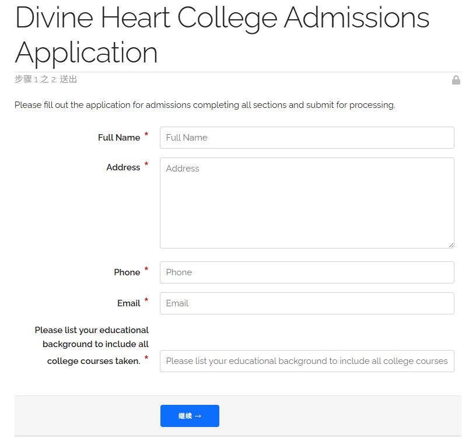Click the educational background field label
Screen dimensions: 476x448
(91, 344)
